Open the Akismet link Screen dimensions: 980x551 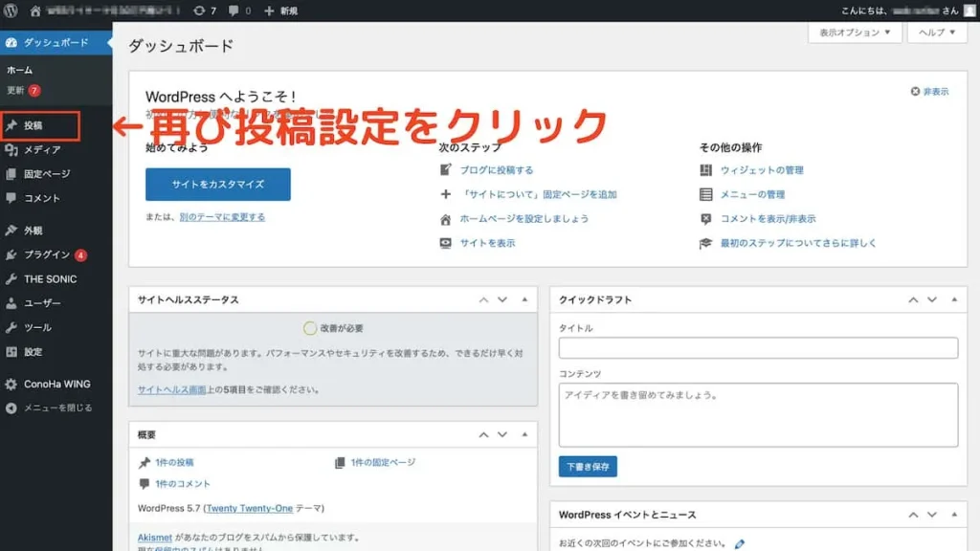(x=154, y=538)
